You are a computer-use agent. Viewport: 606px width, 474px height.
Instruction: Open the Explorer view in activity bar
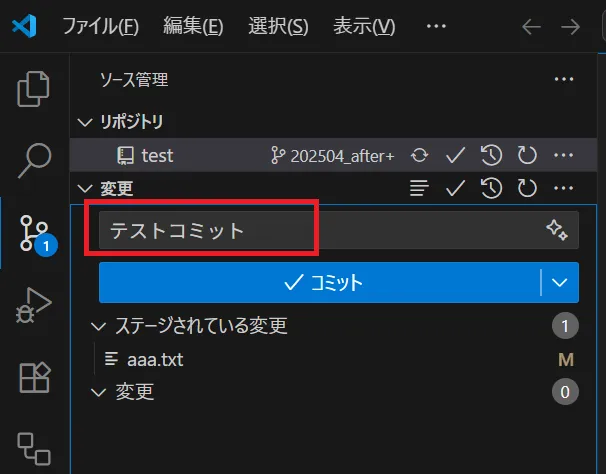click(x=33, y=89)
